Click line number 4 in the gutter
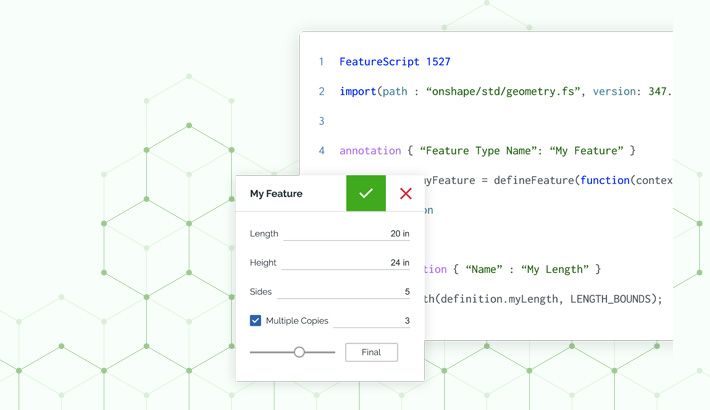Screen dimensions: 710x410 pyautogui.click(x=321, y=151)
